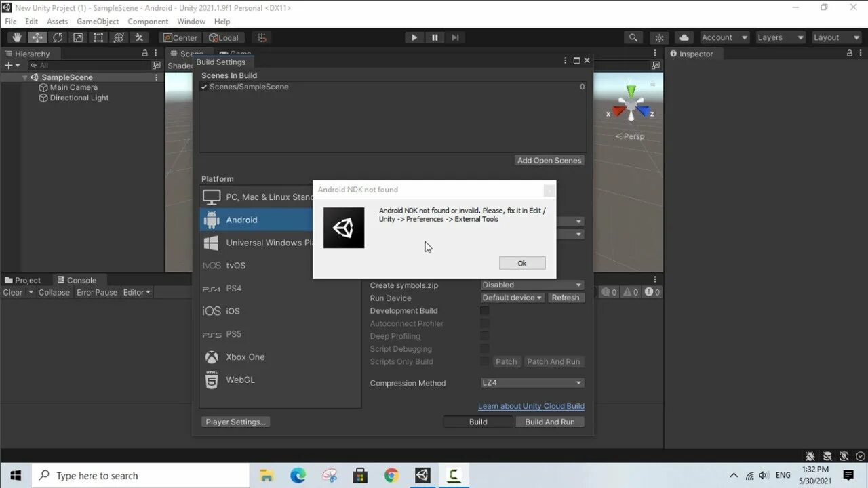This screenshot has height=488, width=868.
Task: Open Create symbols.zip dropdown
Action: point(532,285)
